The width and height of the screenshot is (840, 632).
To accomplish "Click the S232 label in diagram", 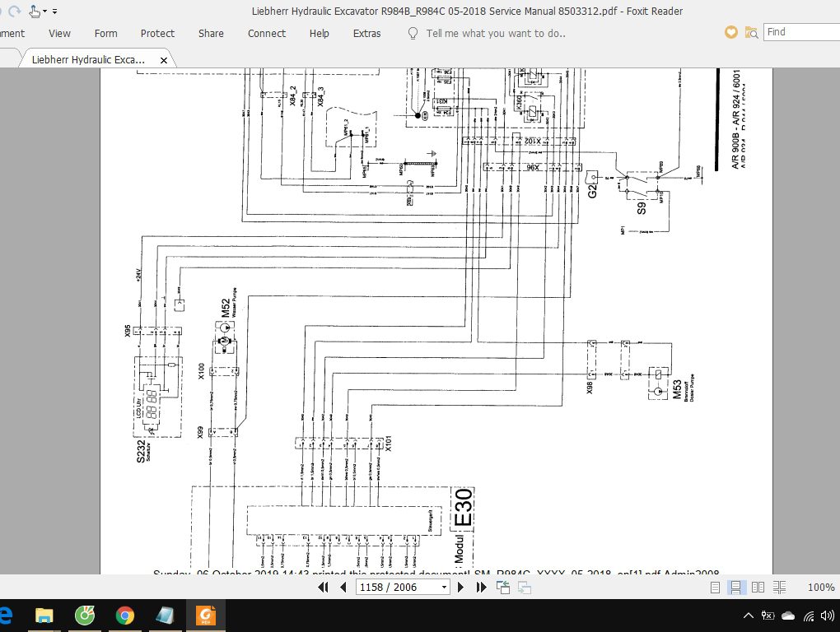I will (141, 451).
